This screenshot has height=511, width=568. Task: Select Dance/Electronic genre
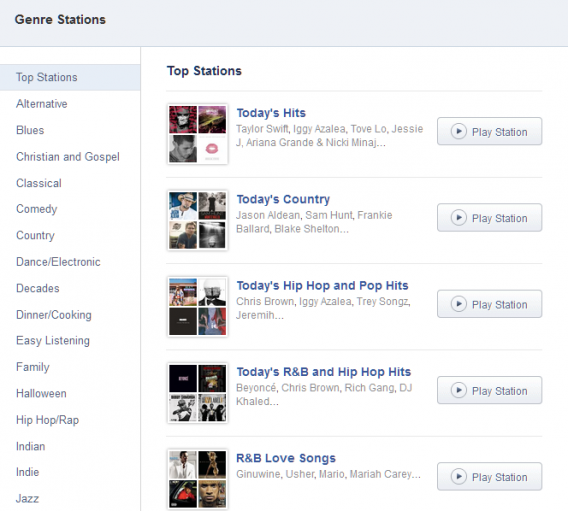[x=58, y=262]
